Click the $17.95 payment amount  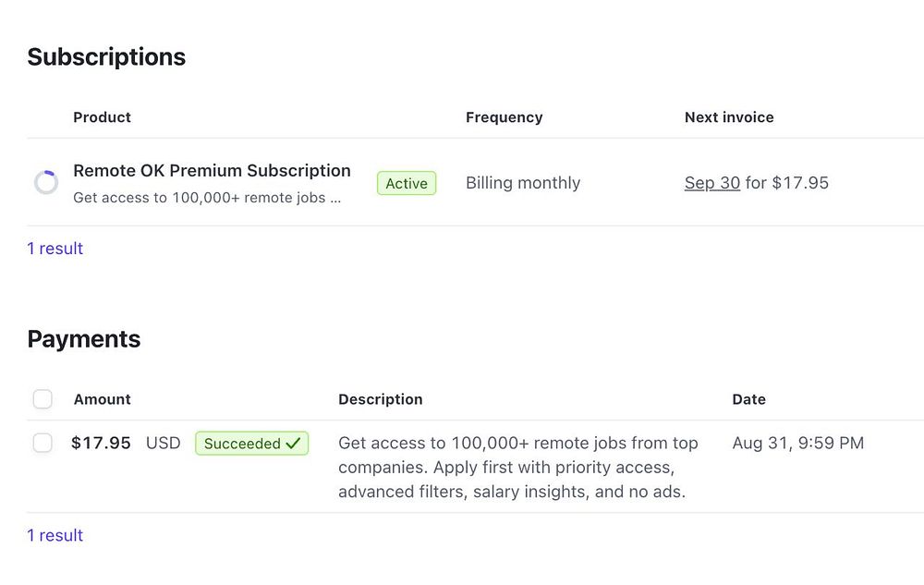(x=101, y=444)
